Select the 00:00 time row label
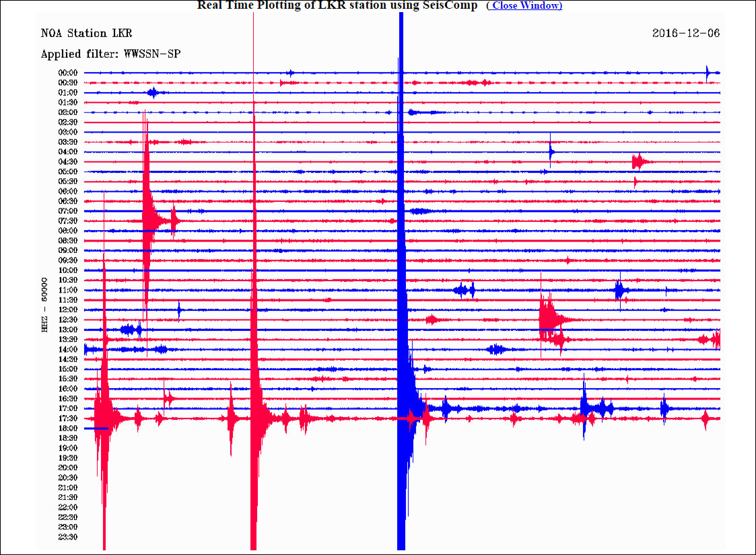The height and width of the screenshot is (555, 756). 68,73
